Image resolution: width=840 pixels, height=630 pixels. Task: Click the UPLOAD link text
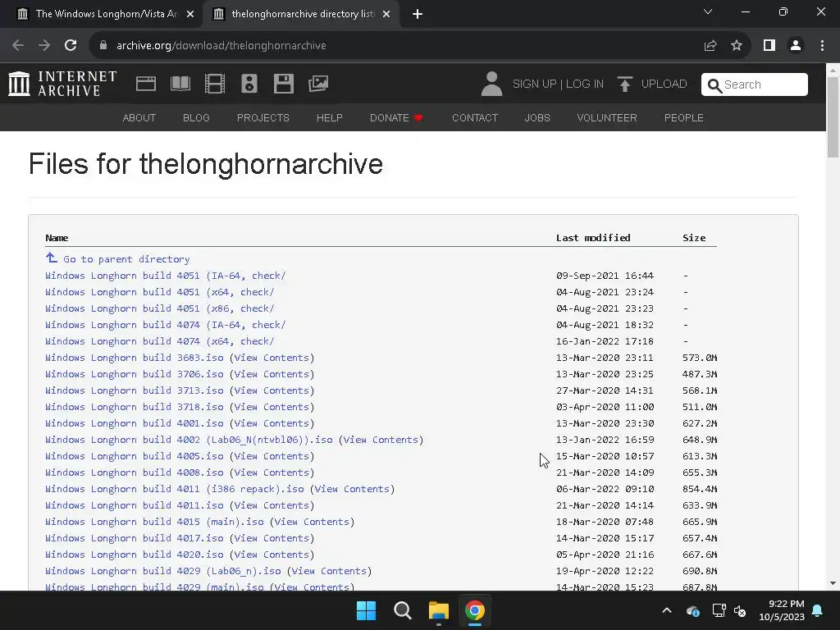tap(664, 84)
